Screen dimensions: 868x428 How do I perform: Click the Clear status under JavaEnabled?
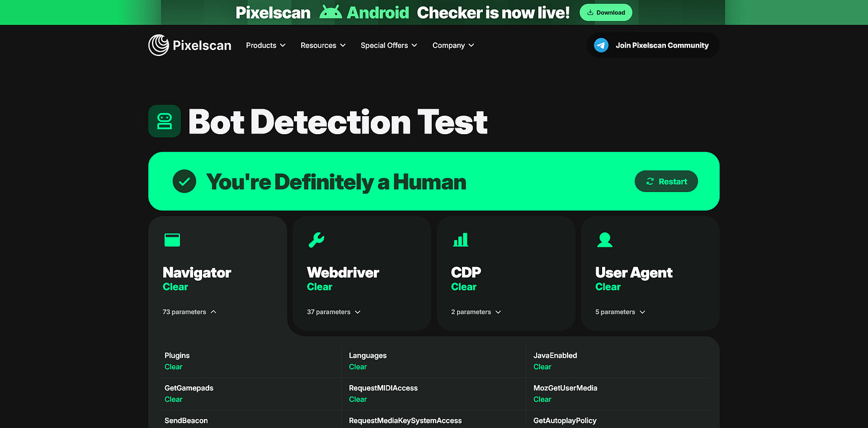point(542,367)
